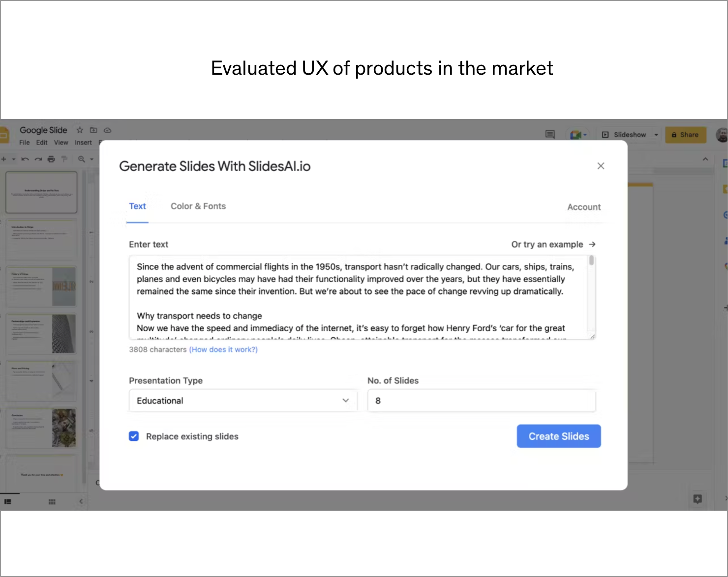
Task: Open the Slideshow options dropdown arrow
Action: [x=656, y=135]
